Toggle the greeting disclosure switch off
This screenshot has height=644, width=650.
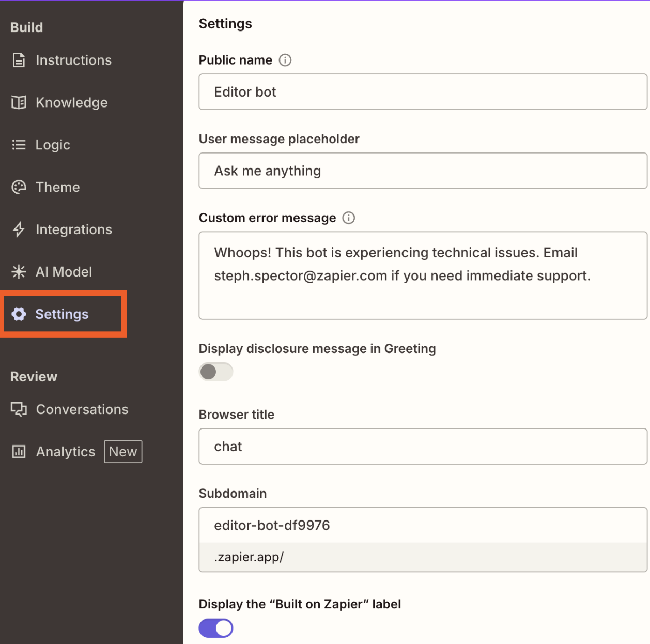coord(215,372)
